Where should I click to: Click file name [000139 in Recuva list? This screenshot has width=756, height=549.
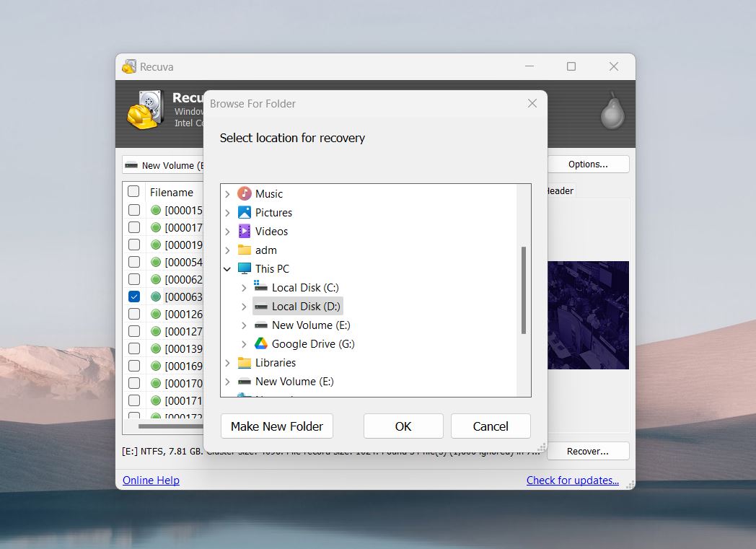(183, 349)
